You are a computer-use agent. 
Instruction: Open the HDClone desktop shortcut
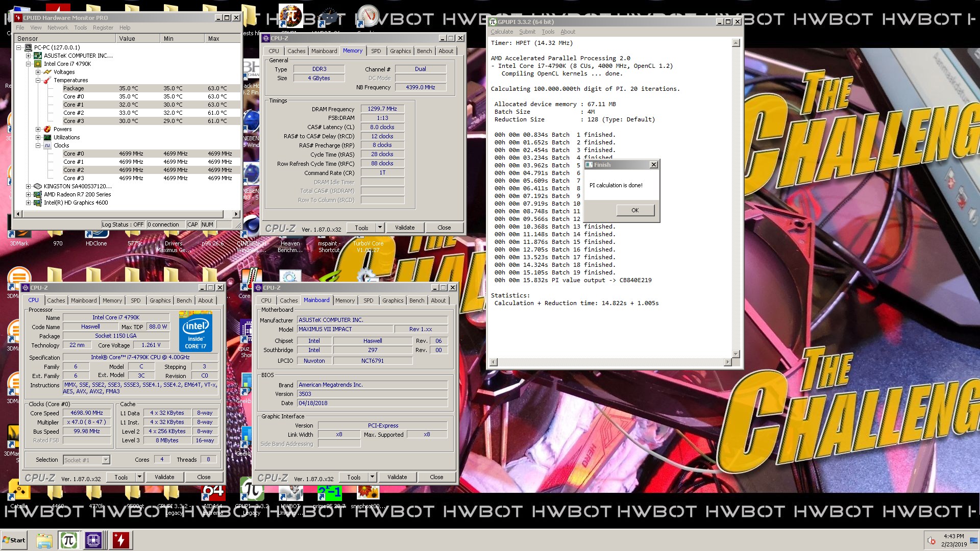click(x=96, y=240)
